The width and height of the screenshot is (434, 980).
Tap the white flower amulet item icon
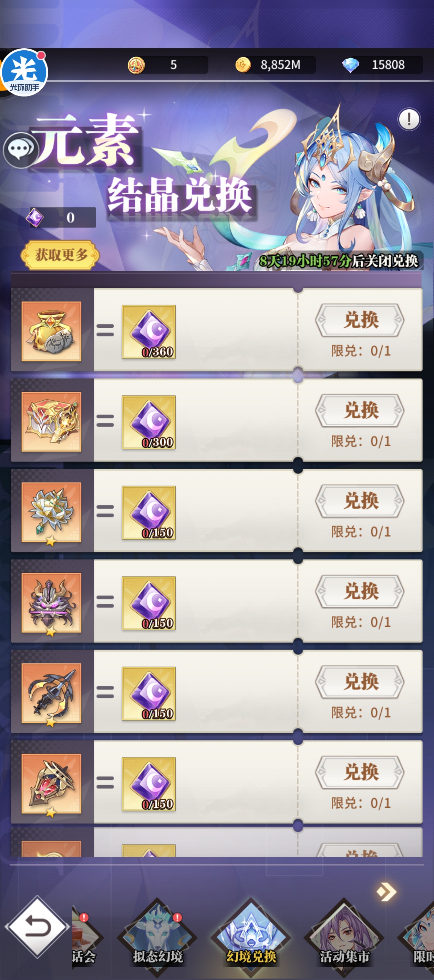51,512
